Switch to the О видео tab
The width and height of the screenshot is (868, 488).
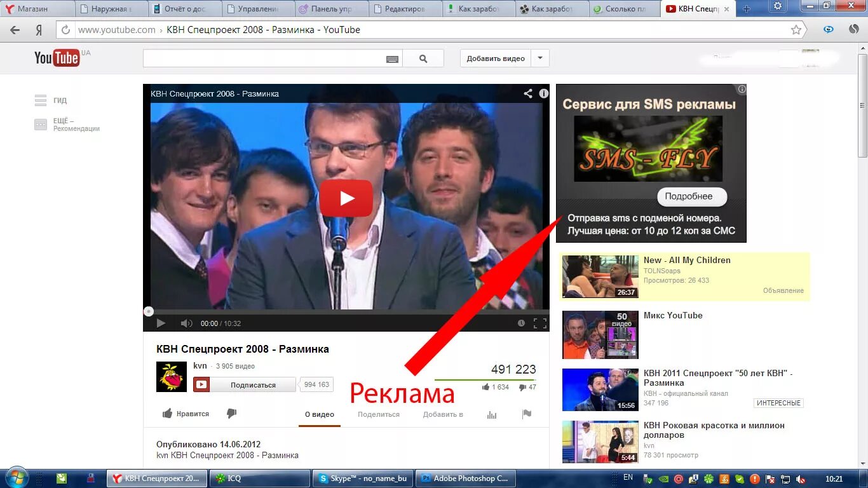click(320, 414)
